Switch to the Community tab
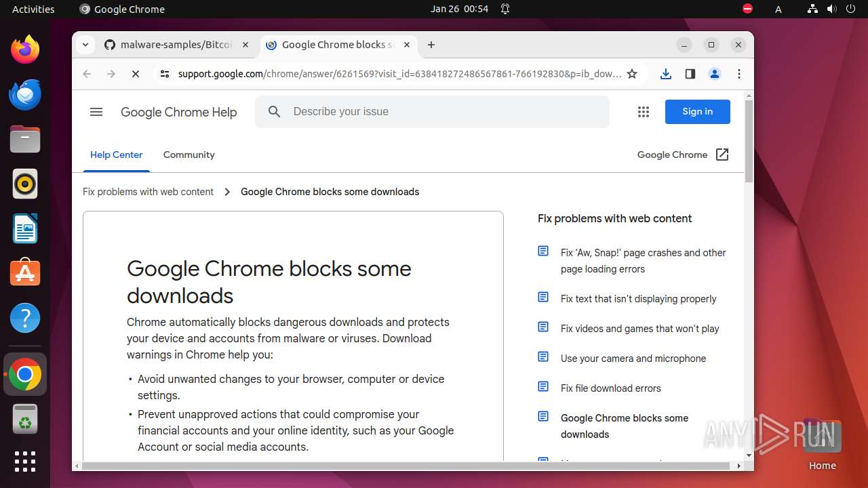The height and width of the screenshot is (488, 868). click(x=189, y=155)
